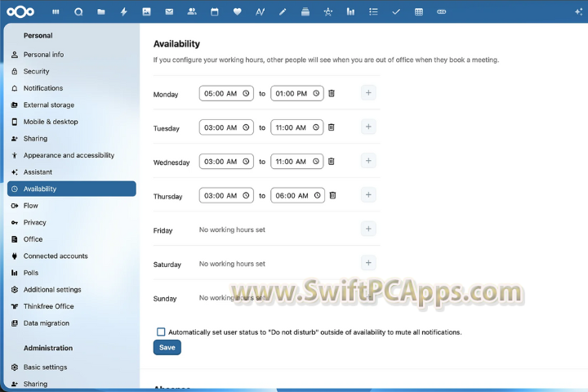Open the Dashboard app icon
This screenshot has width=588, height=392.
pos(56,12)
